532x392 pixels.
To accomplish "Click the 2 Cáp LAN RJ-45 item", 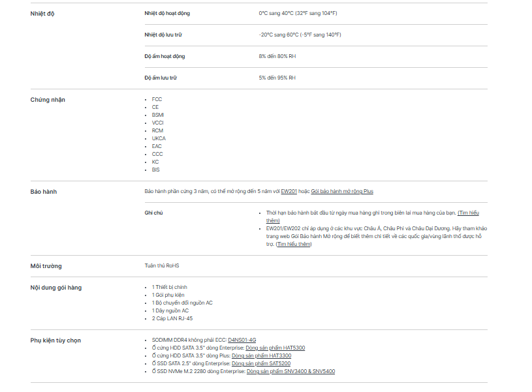I will 172,318.
